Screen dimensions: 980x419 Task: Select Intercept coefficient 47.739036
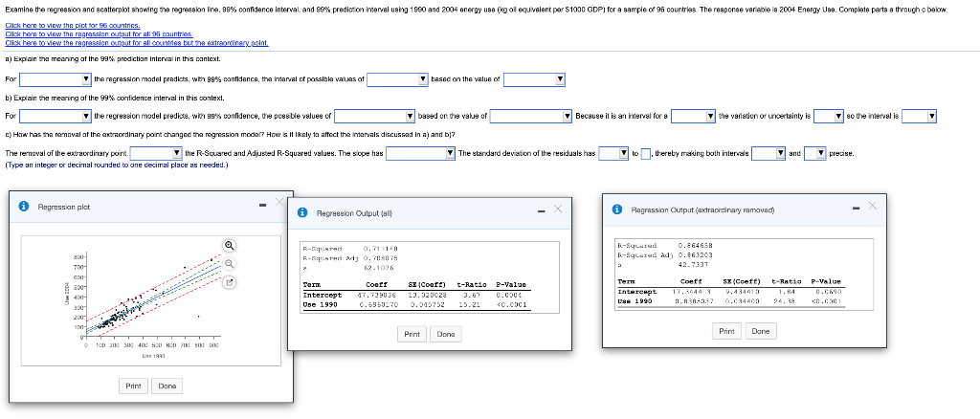[x=376, y=295]
